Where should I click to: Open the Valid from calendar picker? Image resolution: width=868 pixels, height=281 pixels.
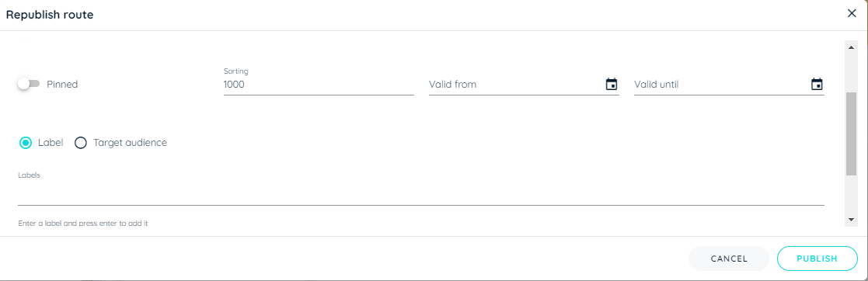click(x=611, y=85)
